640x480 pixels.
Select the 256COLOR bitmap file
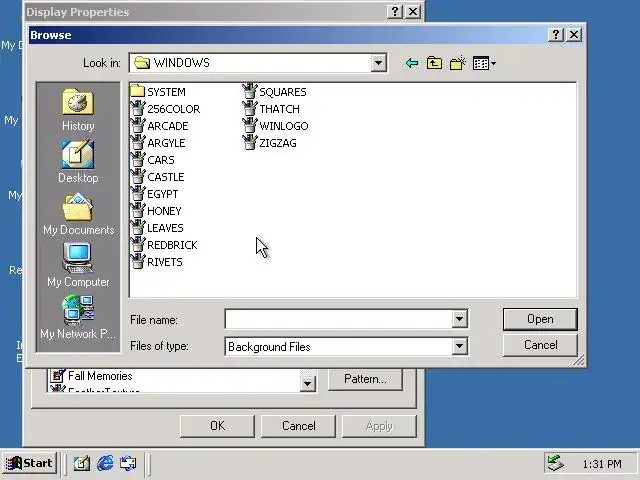coord(166,109)
